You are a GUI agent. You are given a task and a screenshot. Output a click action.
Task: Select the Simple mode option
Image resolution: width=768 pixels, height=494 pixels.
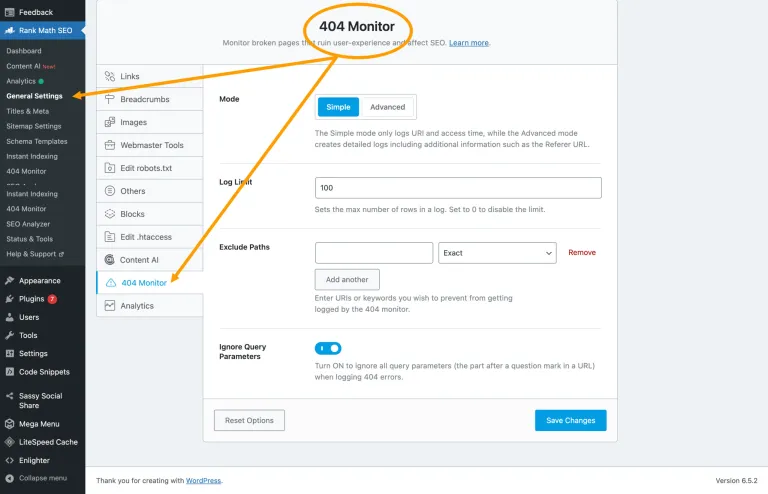pyautogui.click(x=338, y=107)
